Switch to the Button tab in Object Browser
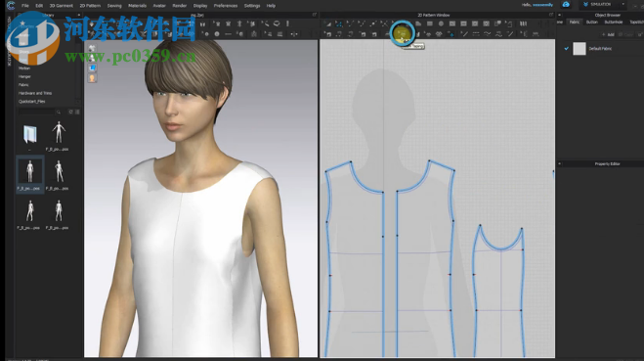The width and height of the screenshot is (644, 361). pyautogui.click(x=592, y=23)
